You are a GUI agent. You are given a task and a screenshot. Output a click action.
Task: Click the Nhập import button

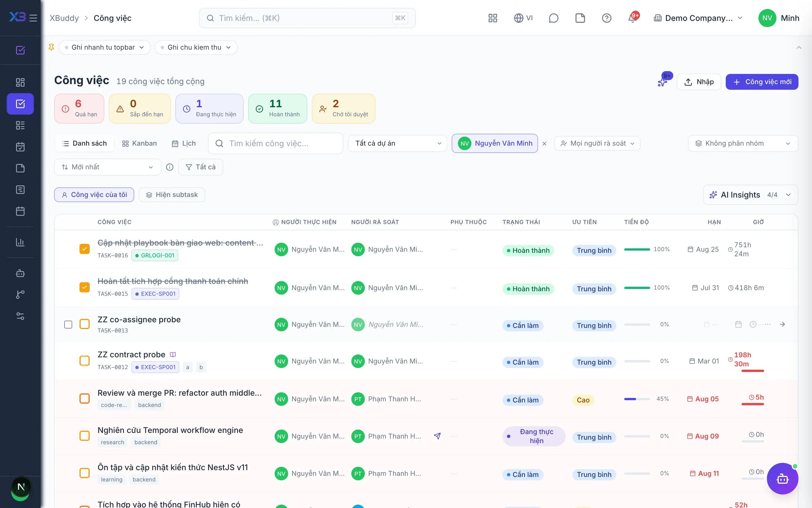(x=699, y=82)
